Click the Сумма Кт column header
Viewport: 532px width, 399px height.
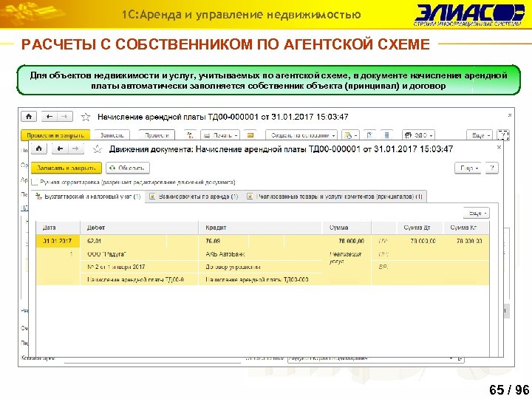[x=466, y=228]
